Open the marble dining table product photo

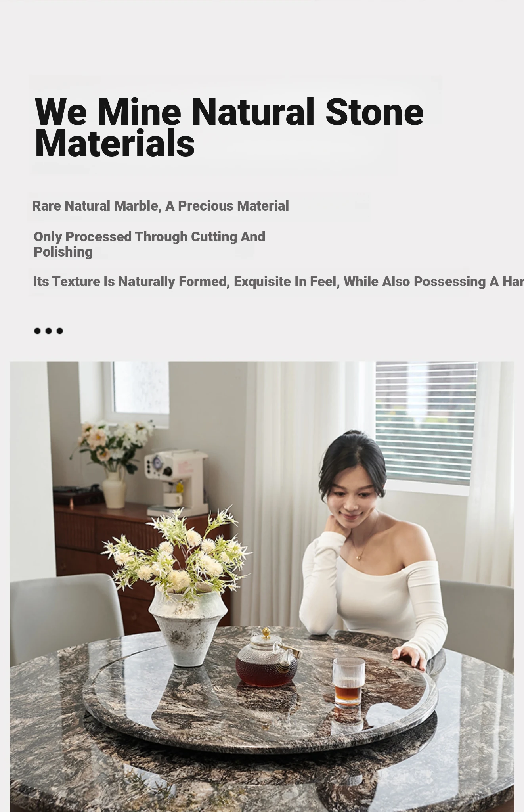pos(262,586)
